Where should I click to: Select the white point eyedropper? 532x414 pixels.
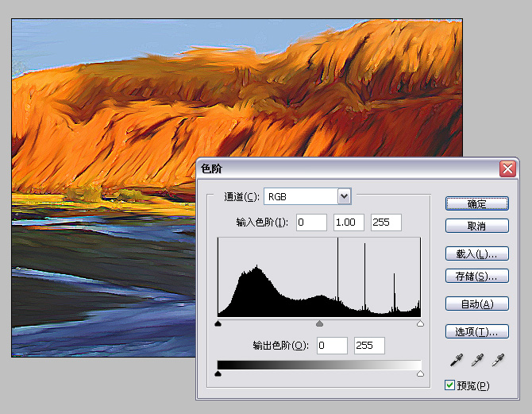click(x=498, y=360)
